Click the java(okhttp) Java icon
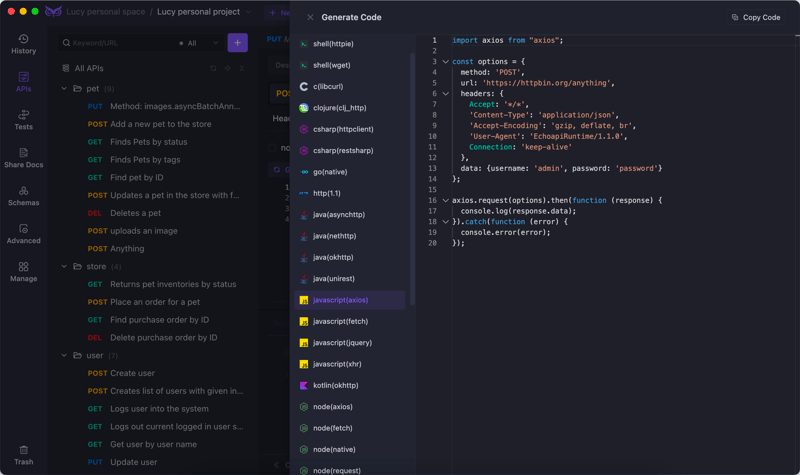This screenshot has height=475, width=800. pyautogui.click(x=304, y=257)
